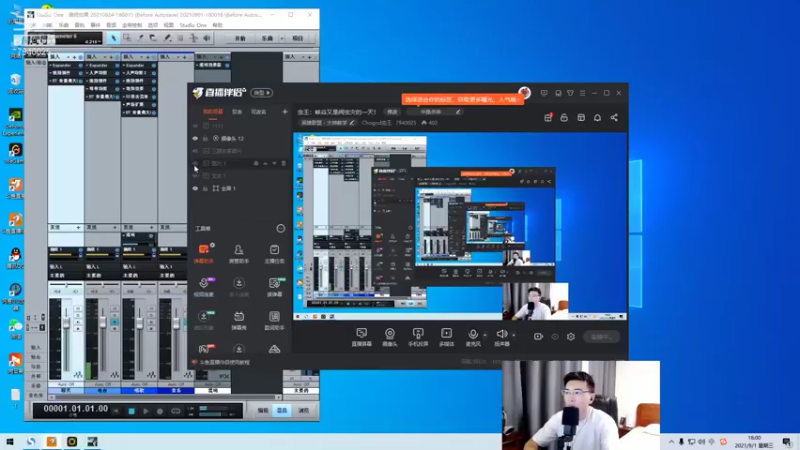Add a new scene with the plus button
The height and width of the screenshot is (450, 800).
(285, 112)
